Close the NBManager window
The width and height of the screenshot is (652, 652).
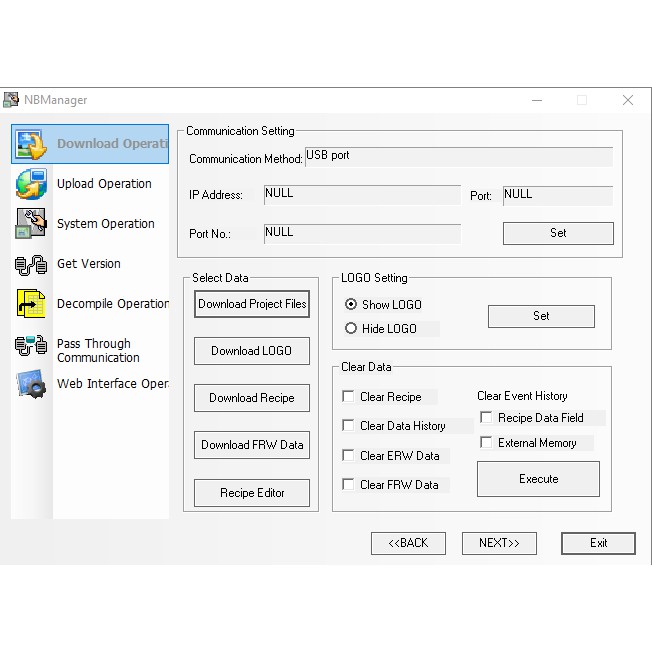click(628, 100)
